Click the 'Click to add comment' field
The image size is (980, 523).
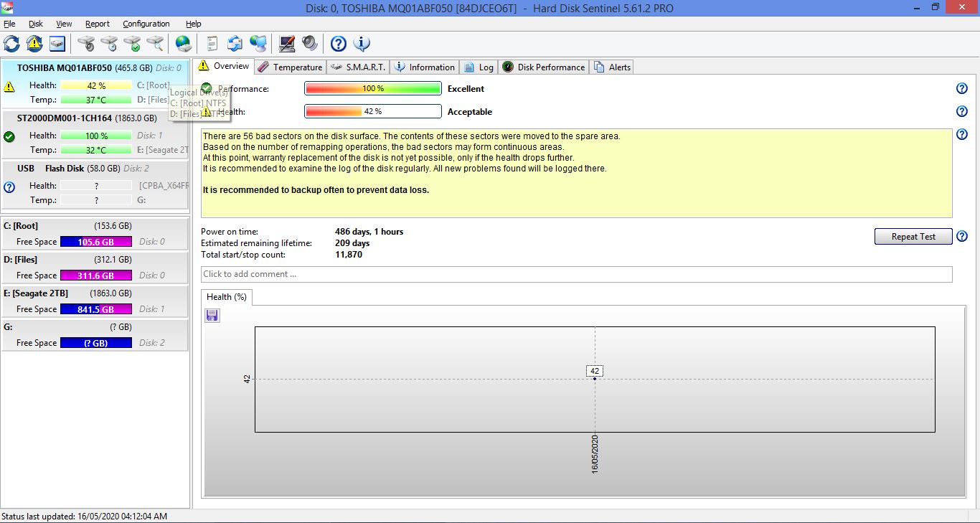[576, 274]
